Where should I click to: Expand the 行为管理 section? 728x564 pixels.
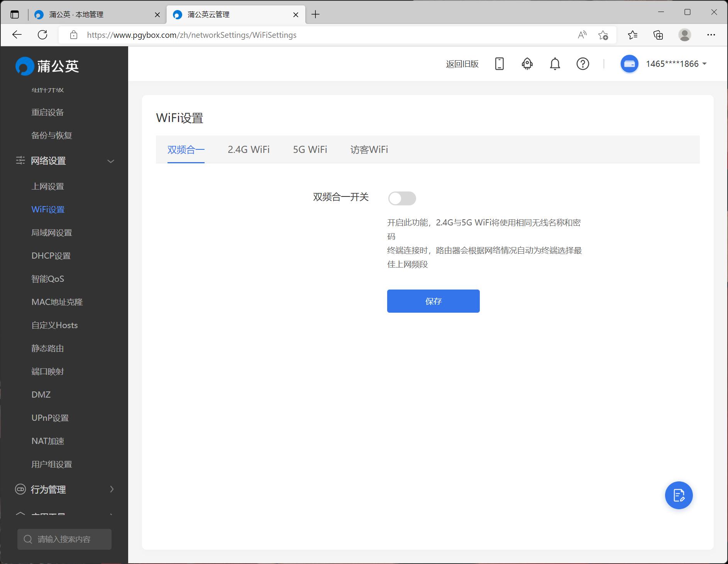coord(112,489)
